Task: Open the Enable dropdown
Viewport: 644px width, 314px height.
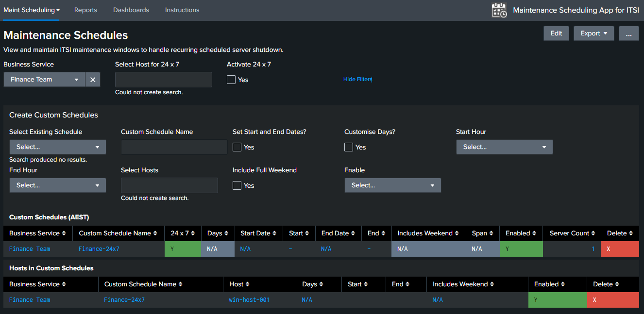Action: point(393,185)
